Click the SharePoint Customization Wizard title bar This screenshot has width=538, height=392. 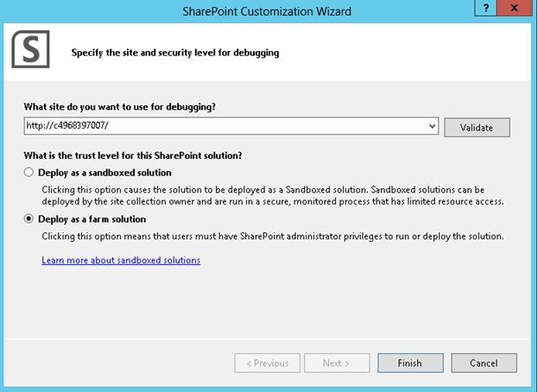tap(268, 10)
